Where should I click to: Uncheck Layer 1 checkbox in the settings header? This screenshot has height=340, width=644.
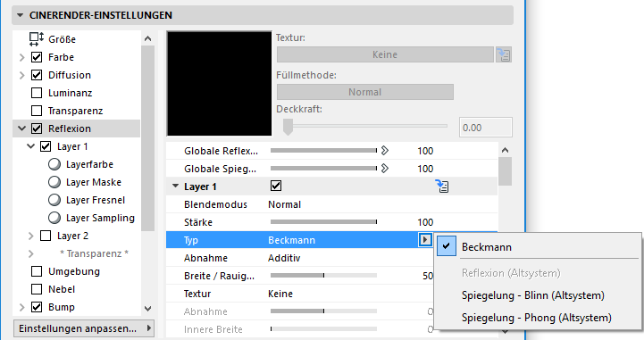(276, 186)
